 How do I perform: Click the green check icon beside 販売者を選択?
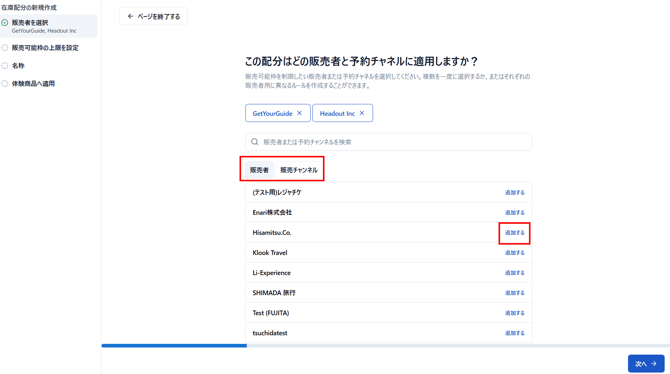[x=5, y=23]
